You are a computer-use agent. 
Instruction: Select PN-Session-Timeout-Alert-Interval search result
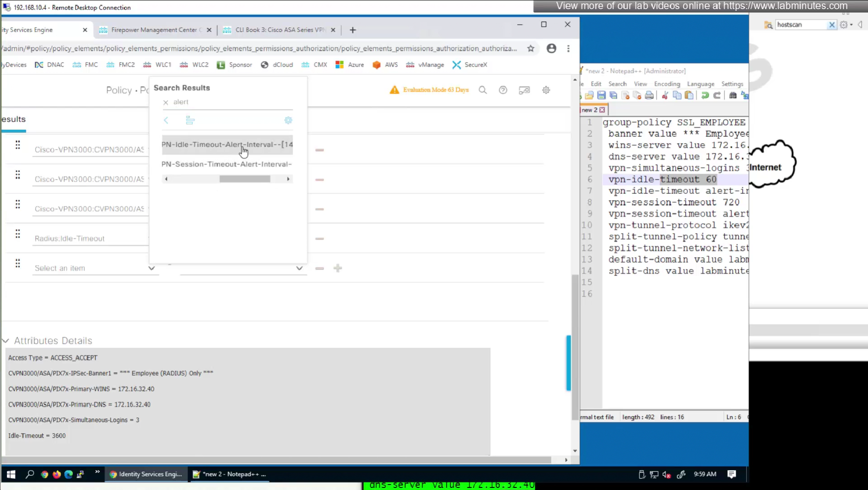click(x=227, y=164)
